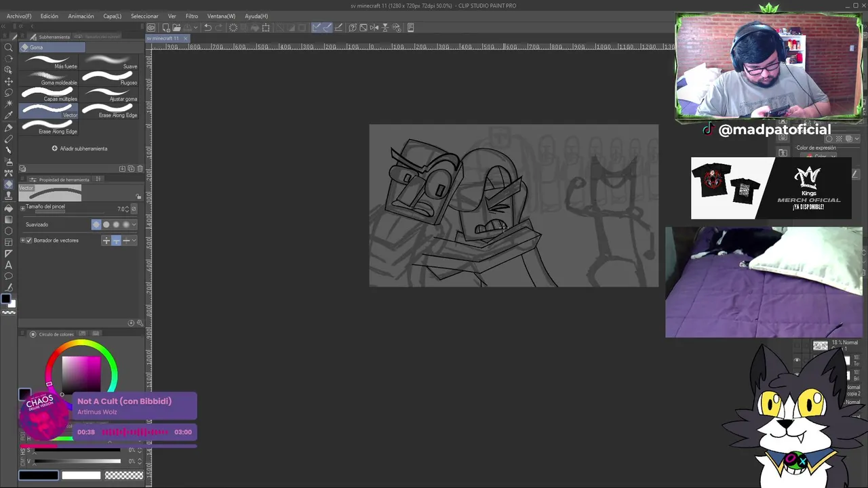Open the Archivo menu
Image resolution: width=868 pixels, height=488 pixels.
click(x=19, y=16)
